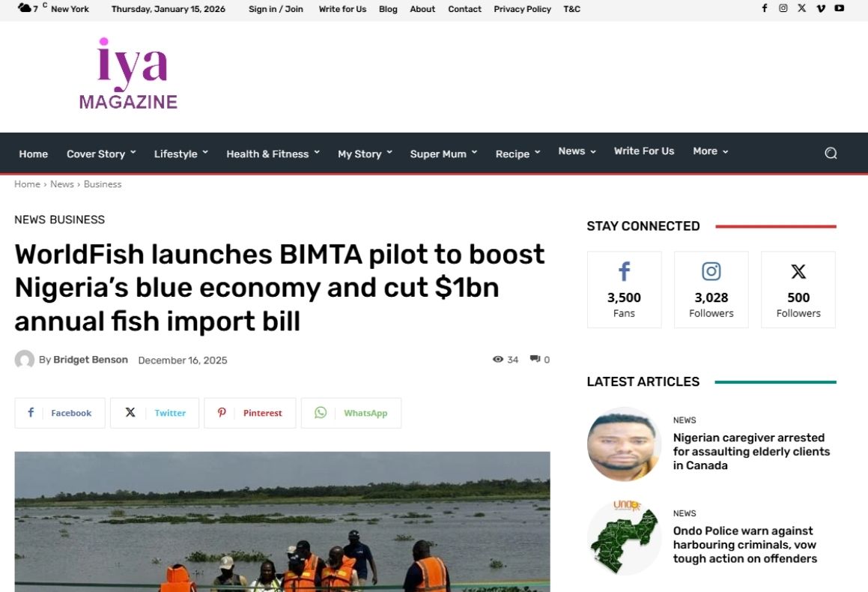Expand the Recipe menu
Screen dimensions: 868x592
[518, 154]
